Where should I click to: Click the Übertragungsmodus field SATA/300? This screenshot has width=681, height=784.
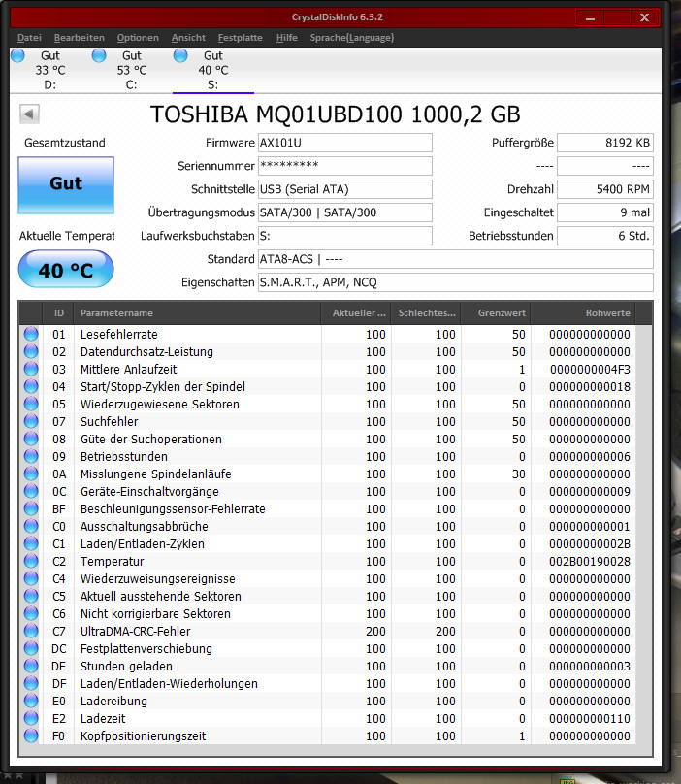[x=345, y=212]
